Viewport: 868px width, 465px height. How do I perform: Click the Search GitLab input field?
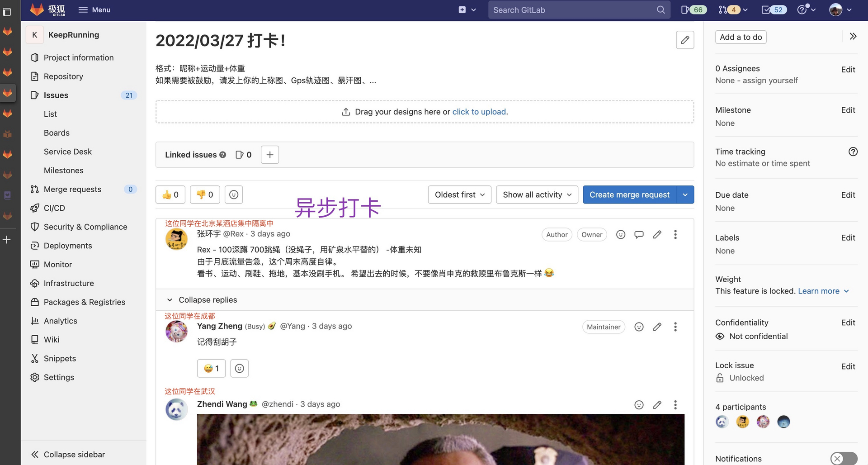pos(579,9)
